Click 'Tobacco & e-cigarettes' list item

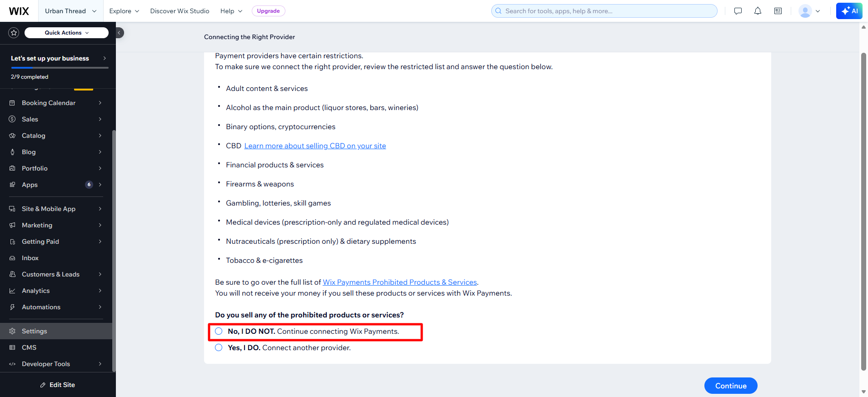[264, 260]
